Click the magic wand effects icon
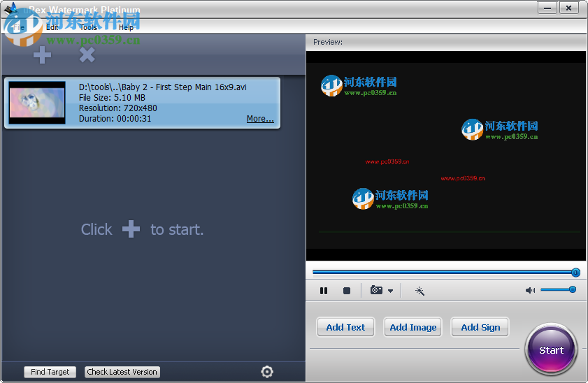The width and height of the screenshot is (588, 383). pos(420,291)
